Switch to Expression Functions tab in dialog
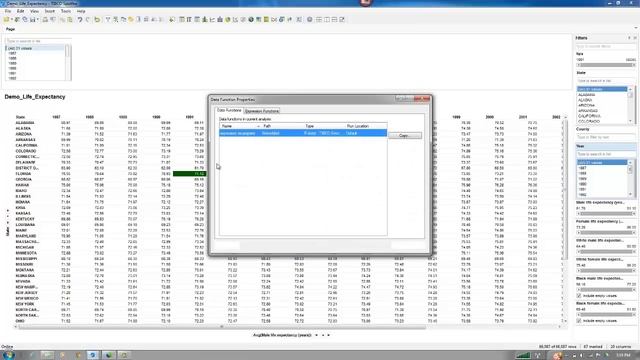 262,111
